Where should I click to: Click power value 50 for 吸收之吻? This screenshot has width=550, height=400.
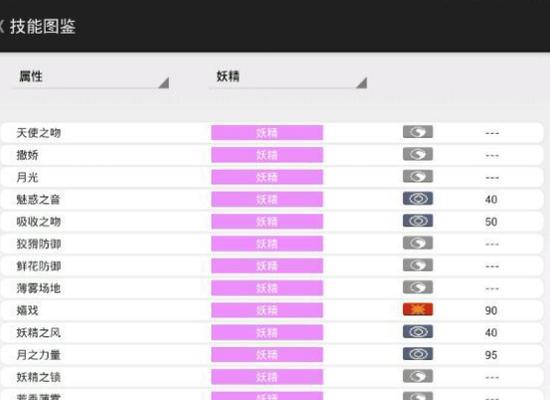tap(491, 222)
